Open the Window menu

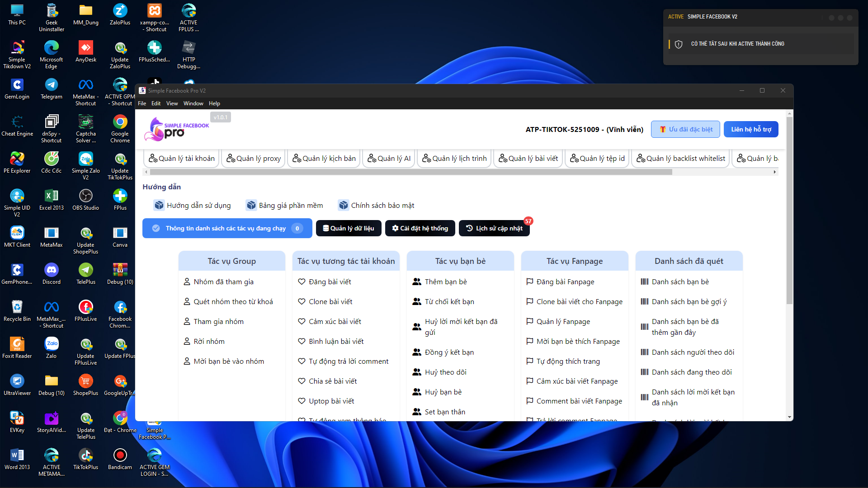(x=193, y=103)
